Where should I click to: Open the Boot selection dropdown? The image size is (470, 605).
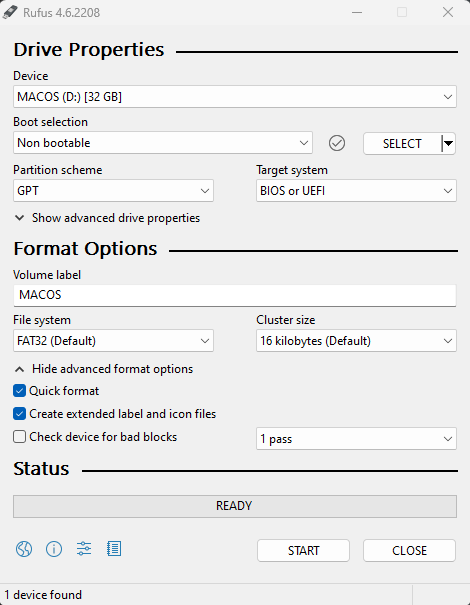tap(163, 143)
